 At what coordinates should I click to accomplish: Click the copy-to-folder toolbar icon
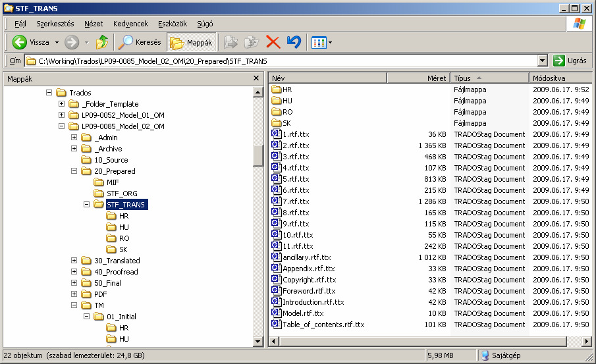click(x=252, y=42)
